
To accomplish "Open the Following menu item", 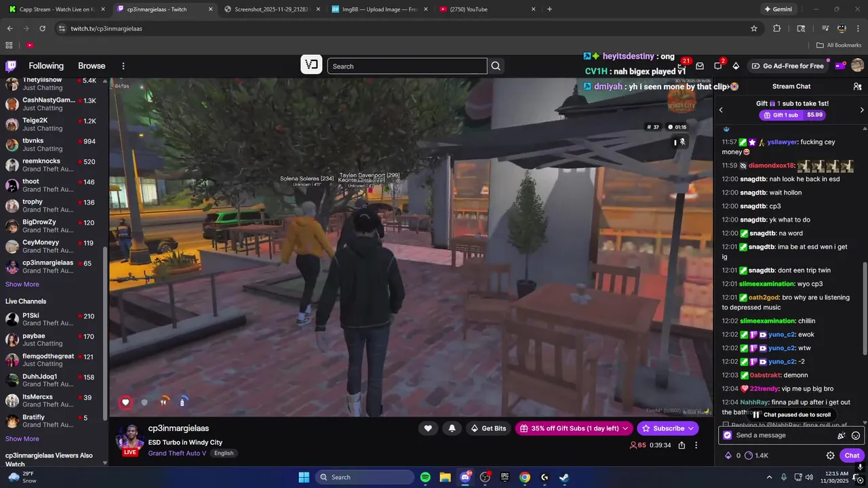I will (46, 66).
